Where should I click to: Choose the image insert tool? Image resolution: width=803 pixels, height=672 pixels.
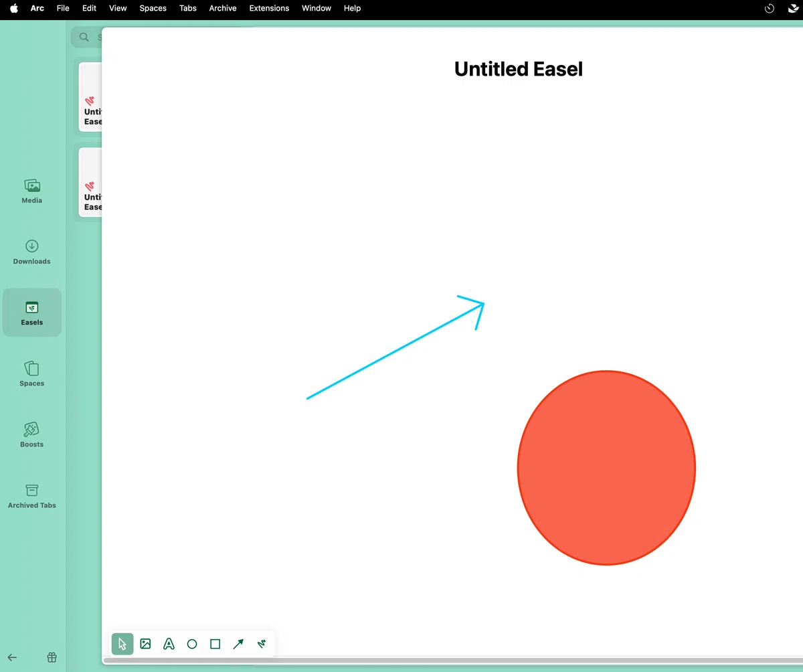(145, 644)
